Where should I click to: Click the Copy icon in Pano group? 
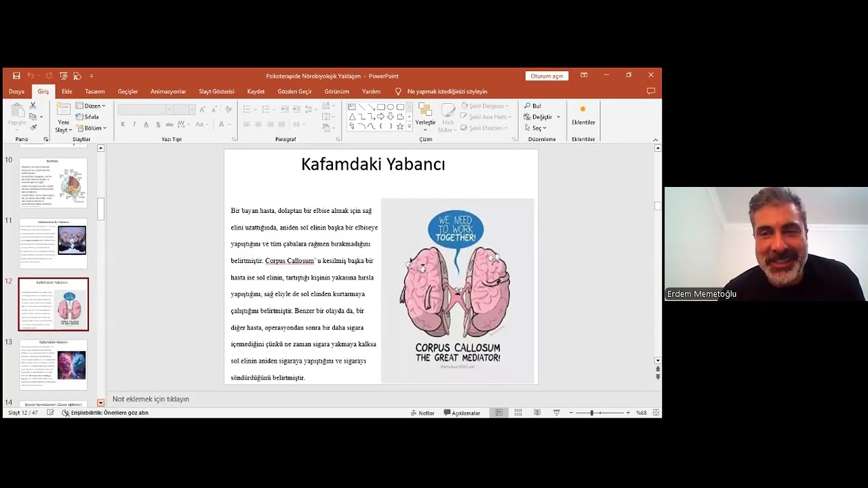tap(33, 117)
